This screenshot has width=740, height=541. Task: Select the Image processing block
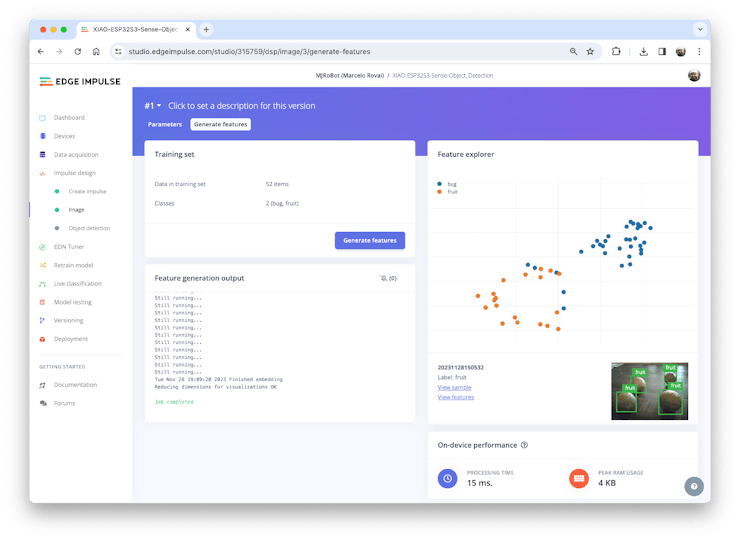click(76, 210)
